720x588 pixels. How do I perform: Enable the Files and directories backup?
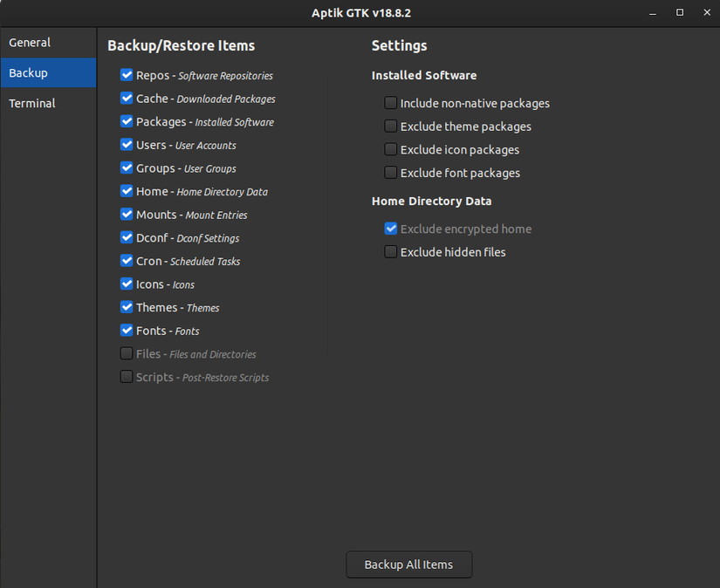127,353
